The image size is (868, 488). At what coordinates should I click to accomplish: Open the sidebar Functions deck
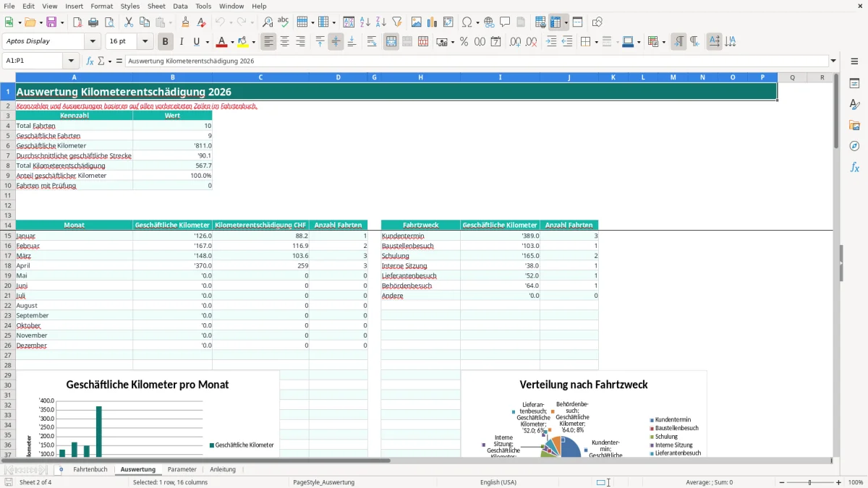854,168
